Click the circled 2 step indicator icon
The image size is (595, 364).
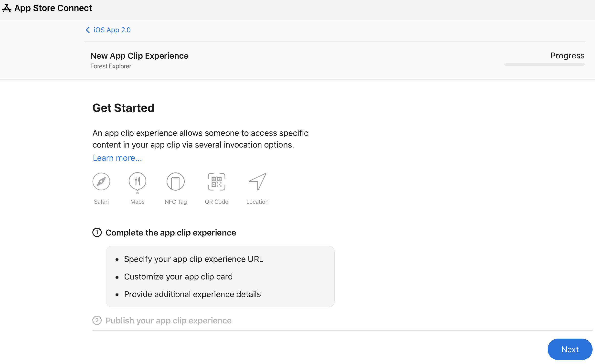point(97,320)
